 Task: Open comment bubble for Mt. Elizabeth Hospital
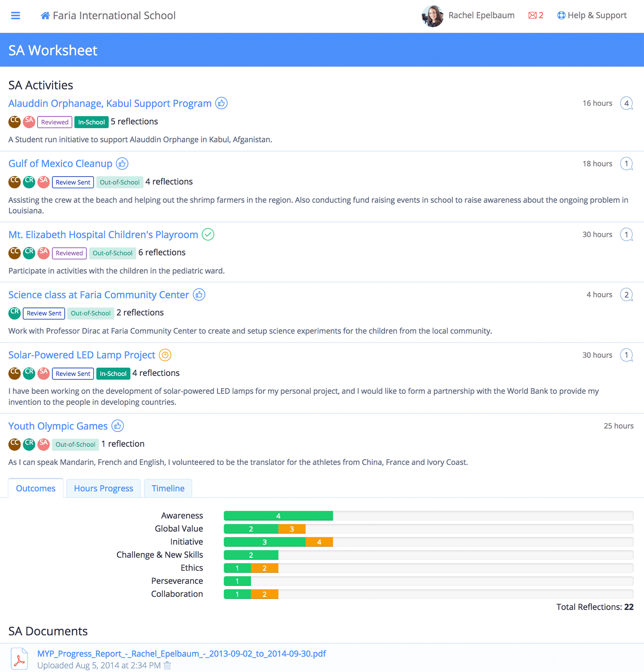[x=627, y=234]
